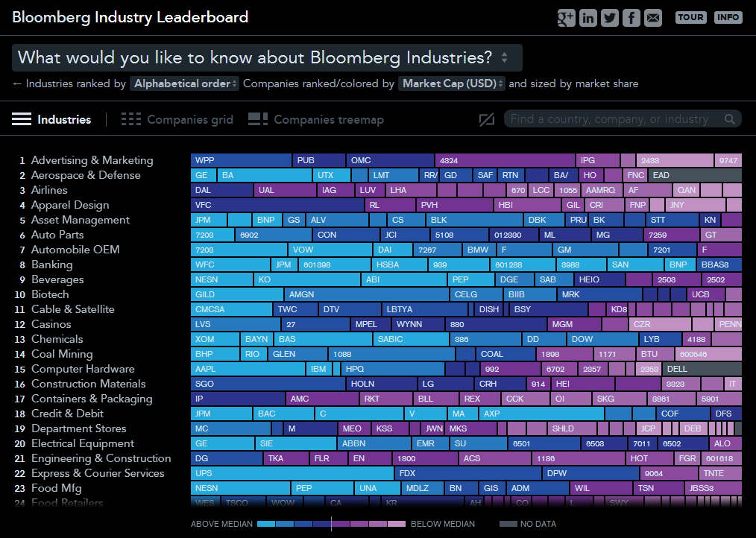Image resolution: width=756 pixels, height=538 pixels.
Task: Switch to Companies grid view
Action: pos(177,119)
